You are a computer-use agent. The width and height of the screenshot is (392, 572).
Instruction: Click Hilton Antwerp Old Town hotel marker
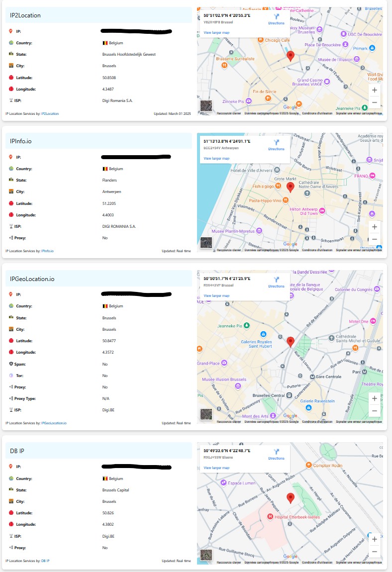click(322, 210)
